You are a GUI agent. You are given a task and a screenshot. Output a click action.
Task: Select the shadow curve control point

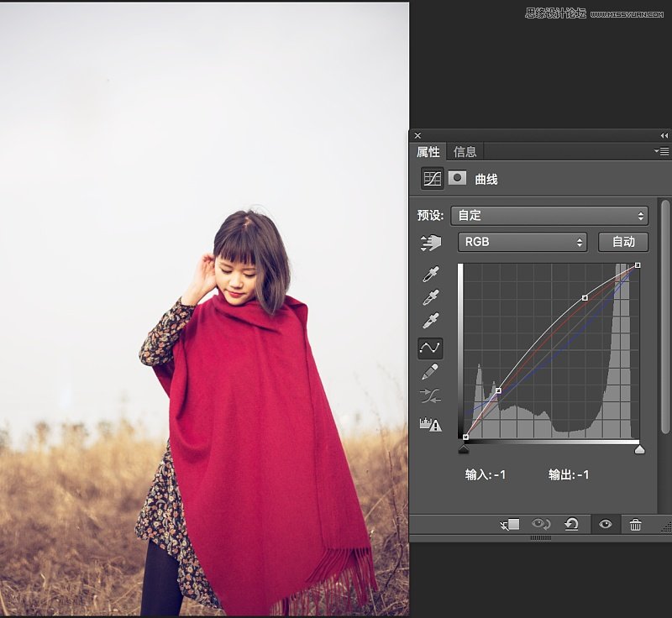click(498, 390)
